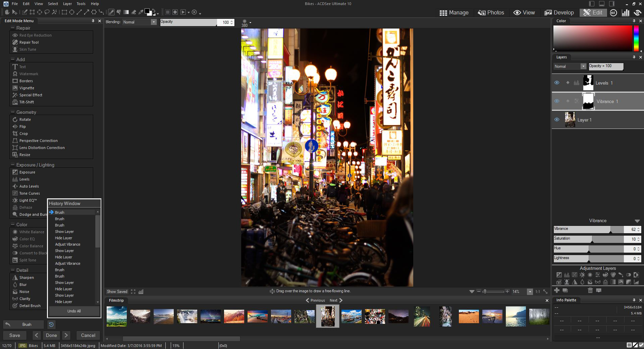Viewport: 644px width, 349px height.
Task: Show histogram icon beside Show Saved
Action: (x=141, y=292)
